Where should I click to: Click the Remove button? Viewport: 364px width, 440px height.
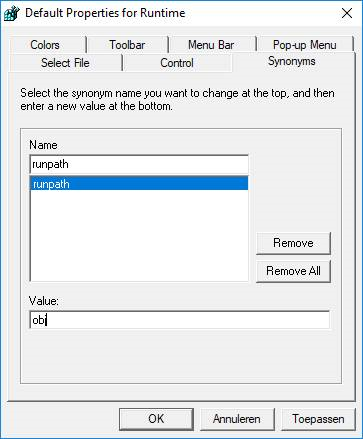(x=293, y=243)
